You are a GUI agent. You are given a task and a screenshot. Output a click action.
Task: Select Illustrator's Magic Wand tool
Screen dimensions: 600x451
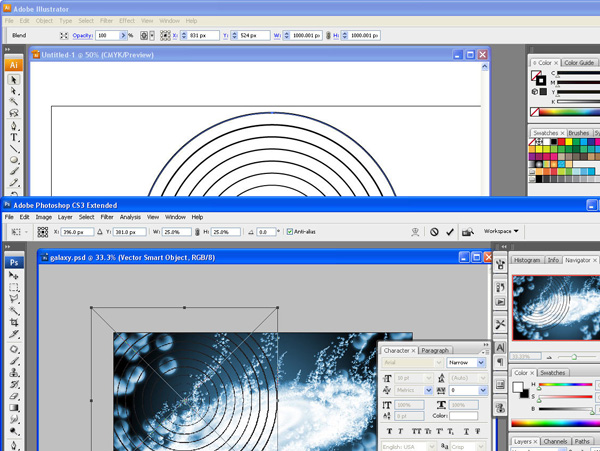click(x=14, y=102)
